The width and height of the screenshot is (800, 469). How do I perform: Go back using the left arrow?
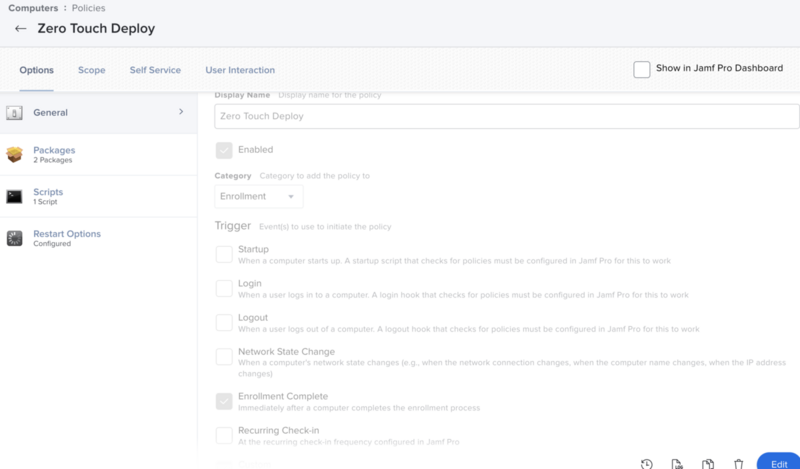pyautogui.click(x=20, y=29)
